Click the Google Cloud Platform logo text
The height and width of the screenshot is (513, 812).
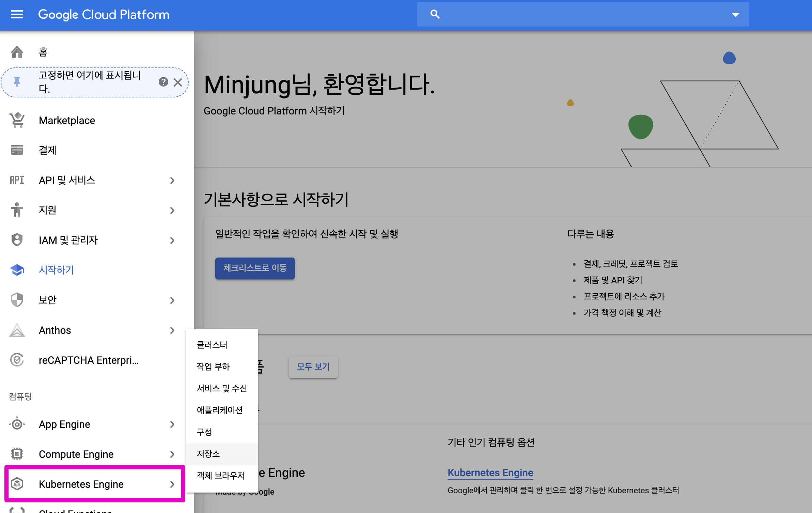[104, 15]
